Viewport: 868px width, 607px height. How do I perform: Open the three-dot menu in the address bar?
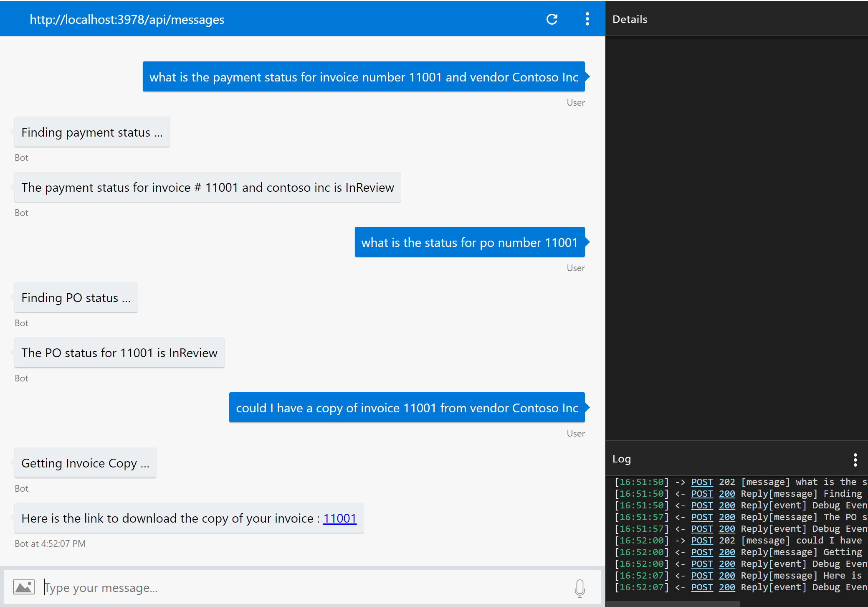click(587, 19)
